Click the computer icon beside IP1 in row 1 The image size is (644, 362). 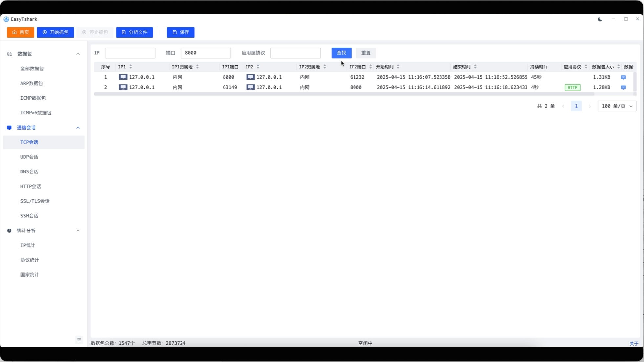pyautogui.click(x=123, y=77)
